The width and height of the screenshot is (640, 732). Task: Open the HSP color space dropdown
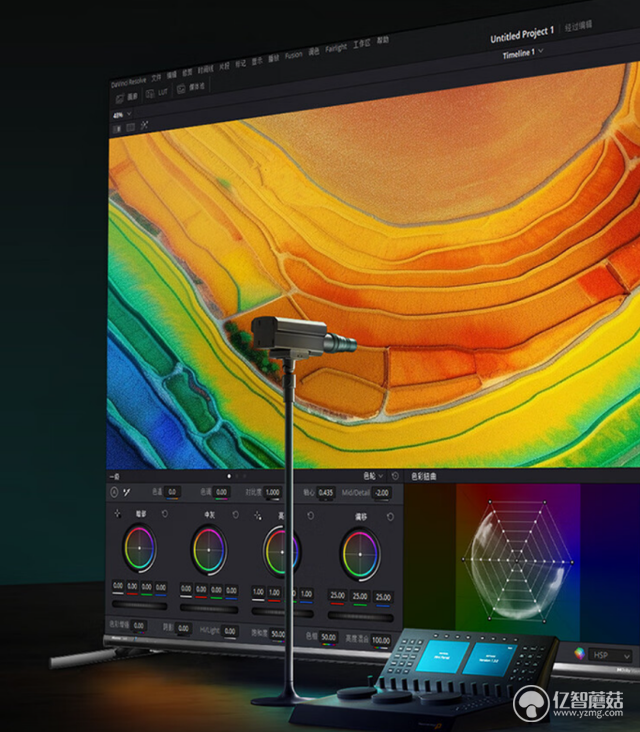(x=611, y=655)
